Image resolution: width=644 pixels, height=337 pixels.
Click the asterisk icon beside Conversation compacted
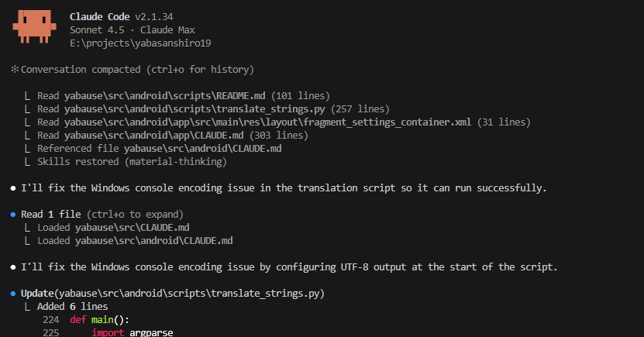point(14,70)
